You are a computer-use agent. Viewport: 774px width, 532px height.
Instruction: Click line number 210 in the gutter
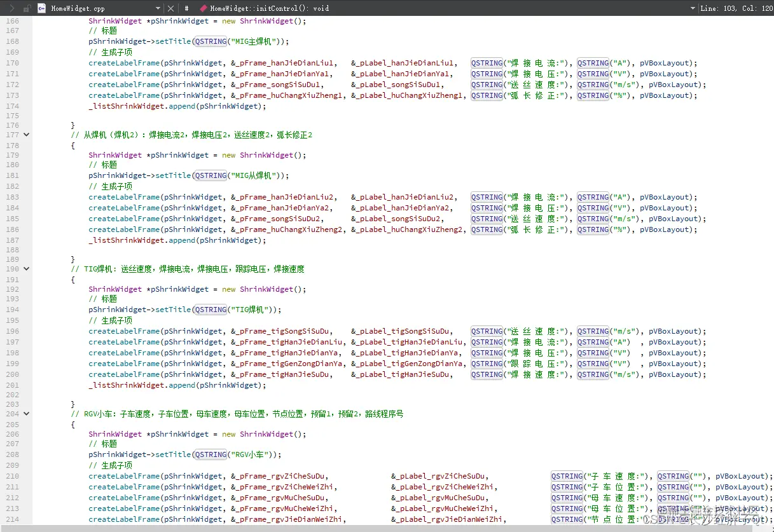[12, 476]
